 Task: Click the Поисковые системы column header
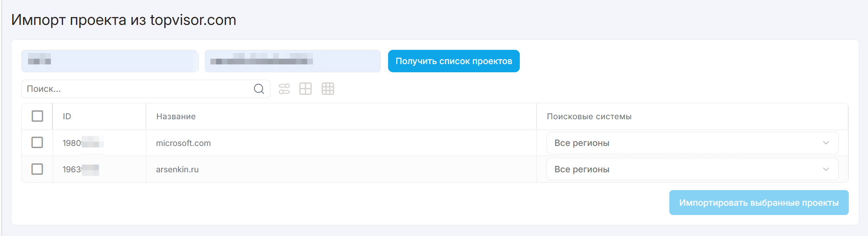pyautogui.click(x=589, y=116)
